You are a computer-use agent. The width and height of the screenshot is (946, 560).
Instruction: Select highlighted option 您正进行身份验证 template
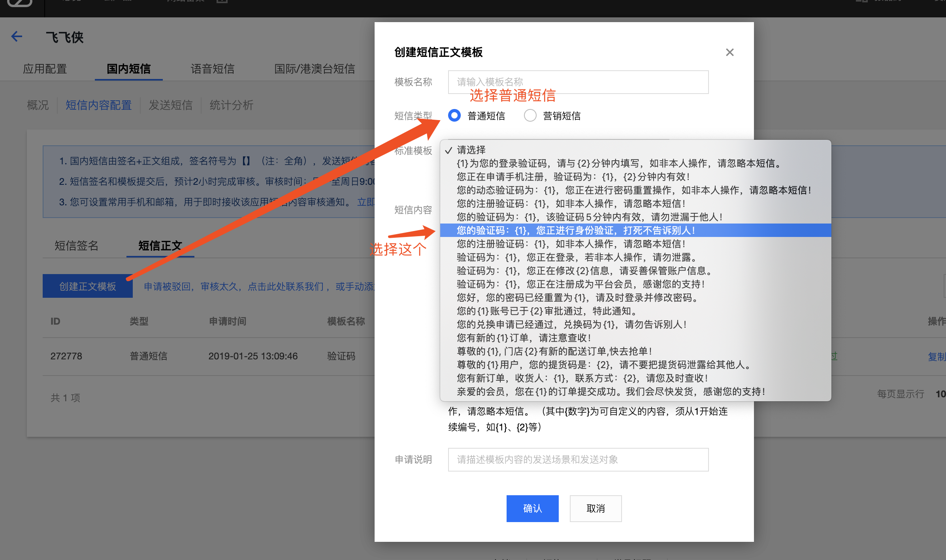click(575, 231)
